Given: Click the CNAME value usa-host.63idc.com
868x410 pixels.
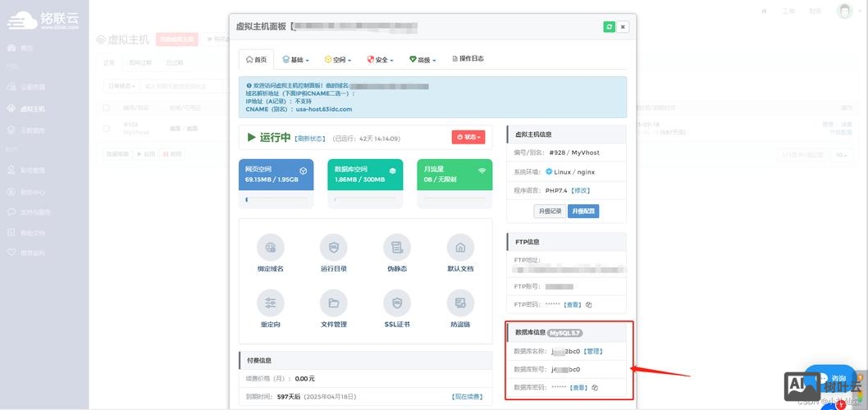Looking at the screenshot, I should [324, 110].
